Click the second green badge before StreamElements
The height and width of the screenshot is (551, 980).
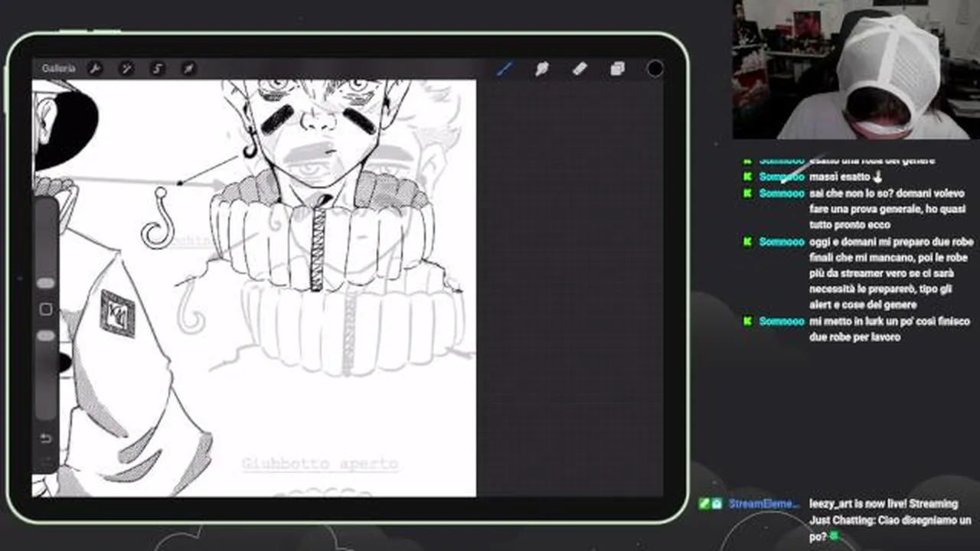click(717, 504)
